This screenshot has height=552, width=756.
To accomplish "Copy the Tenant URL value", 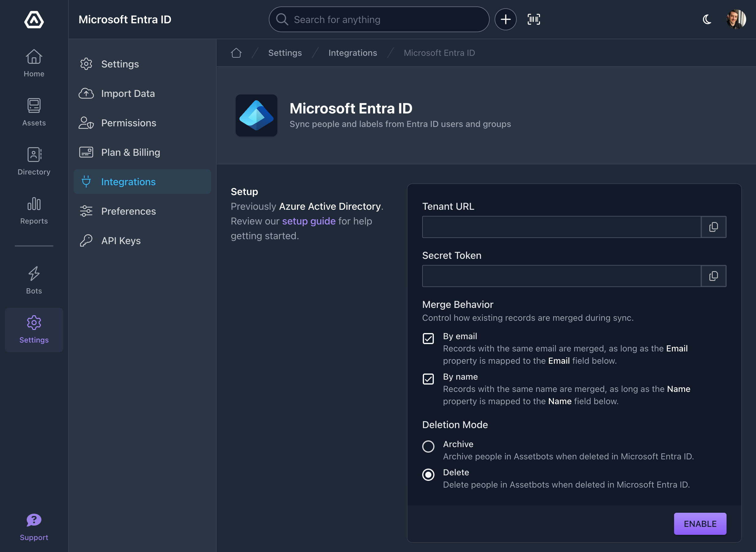I will tap(713, 227).
